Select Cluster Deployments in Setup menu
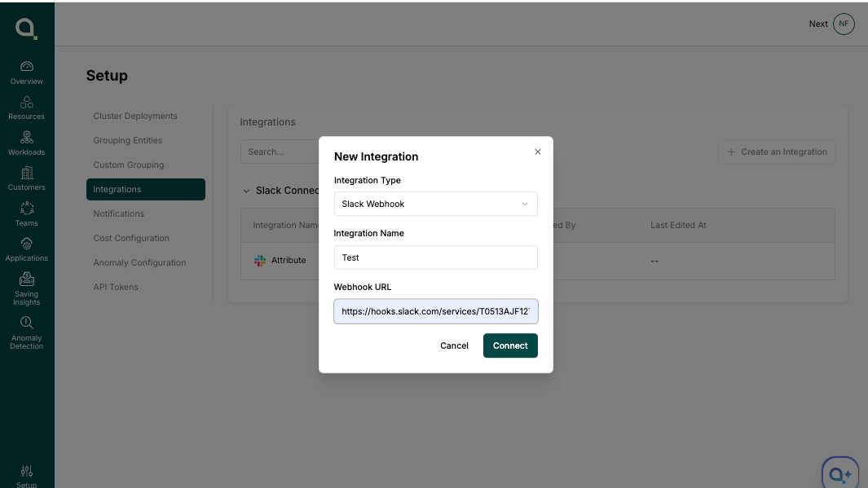Viewport: 868px width, 488px height. (x=135, y=117)
